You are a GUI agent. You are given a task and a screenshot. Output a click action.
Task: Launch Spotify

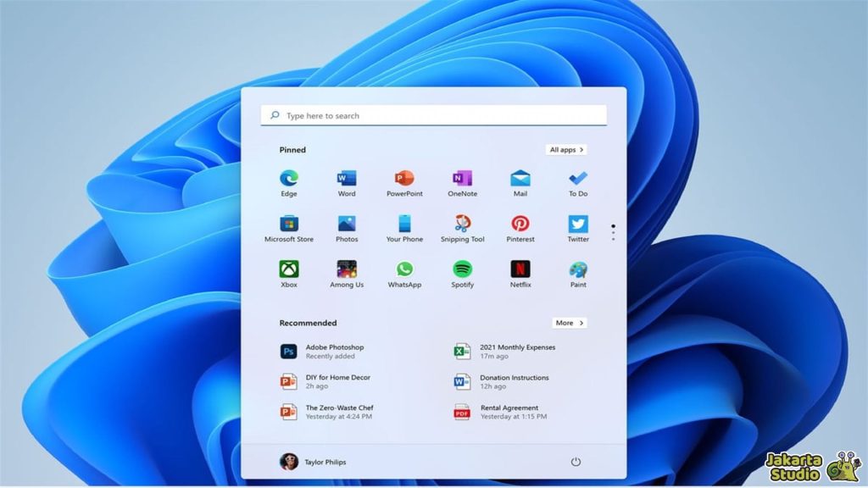[462, 269]
